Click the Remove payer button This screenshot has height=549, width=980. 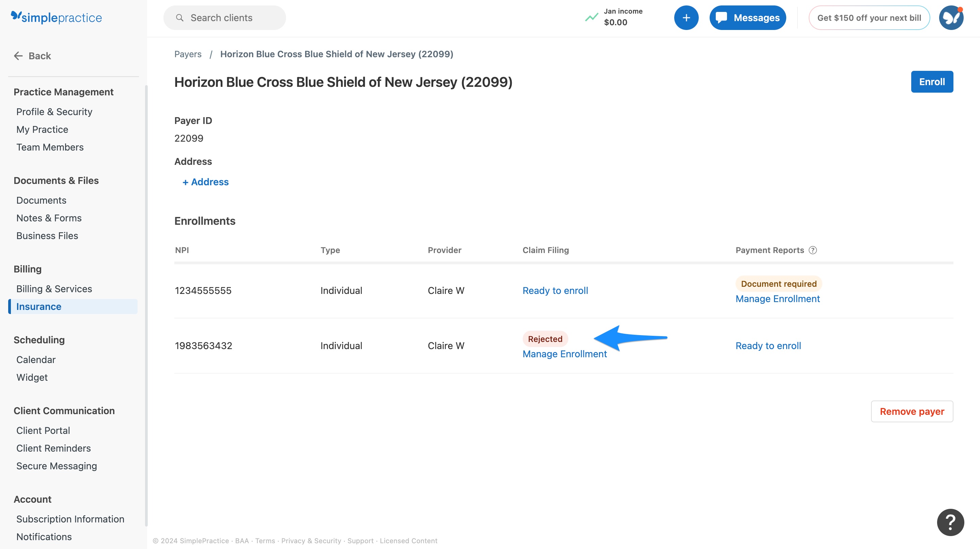(x=912, y=411)
